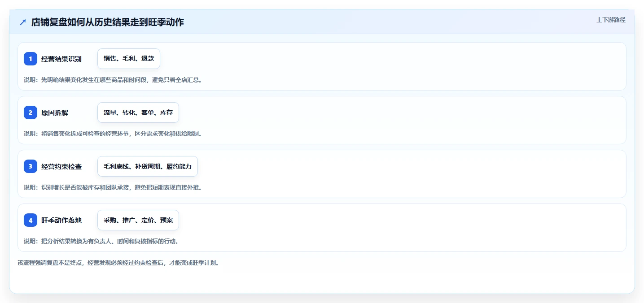Click the description starting 先明确结果变化
The width and height of the screenshot is (644, 303).
[x=113, y=80]
